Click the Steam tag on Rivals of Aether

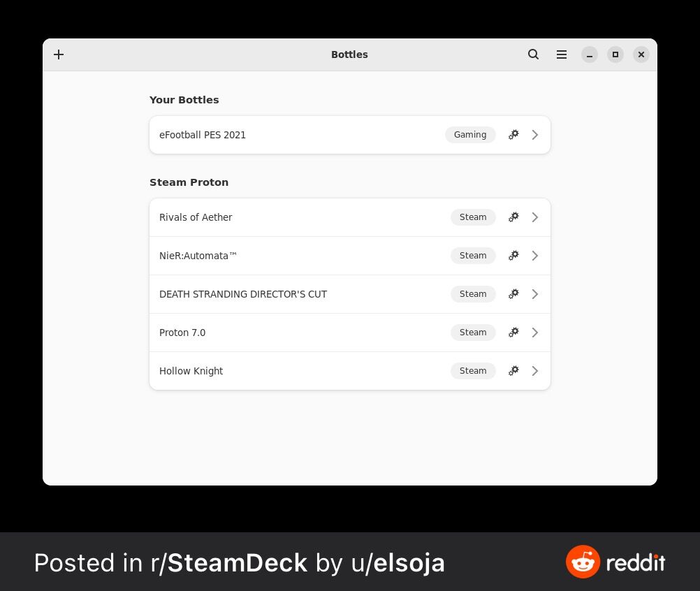[x=473, y=217]
